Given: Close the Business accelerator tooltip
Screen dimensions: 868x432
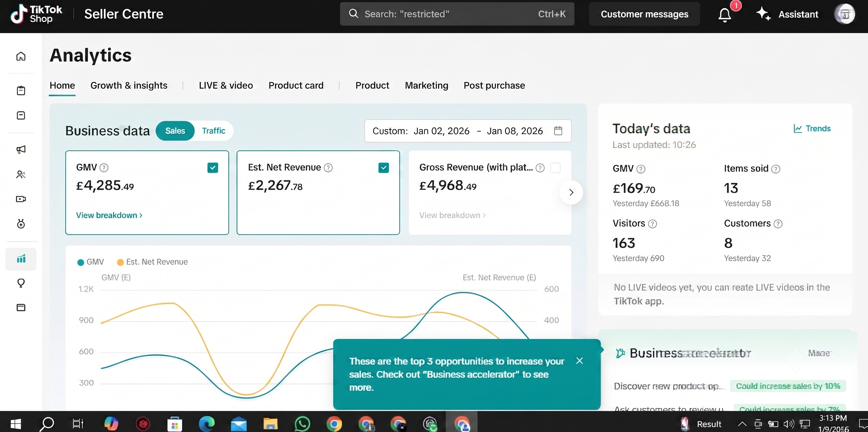Looking at the screenshot, I should [x=580, y=361].
